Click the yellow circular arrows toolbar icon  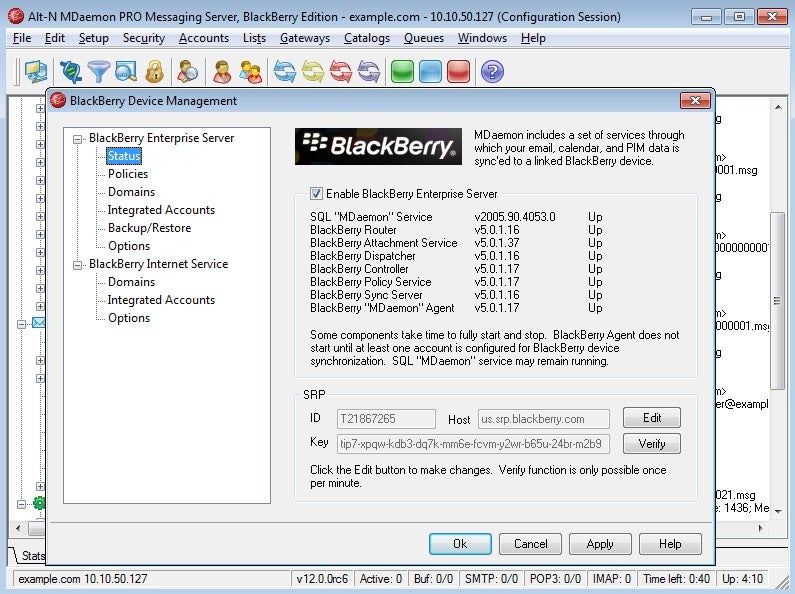[x=313, y=71]
